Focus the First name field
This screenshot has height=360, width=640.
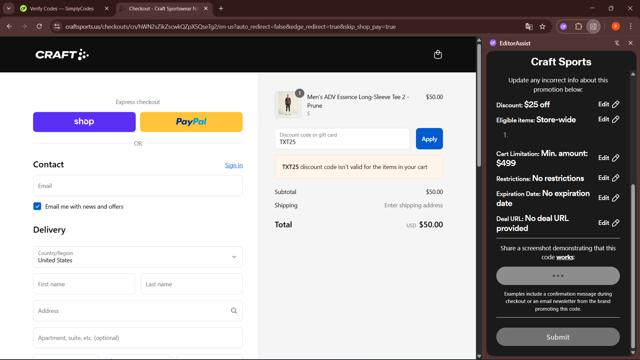coord(84,284)
